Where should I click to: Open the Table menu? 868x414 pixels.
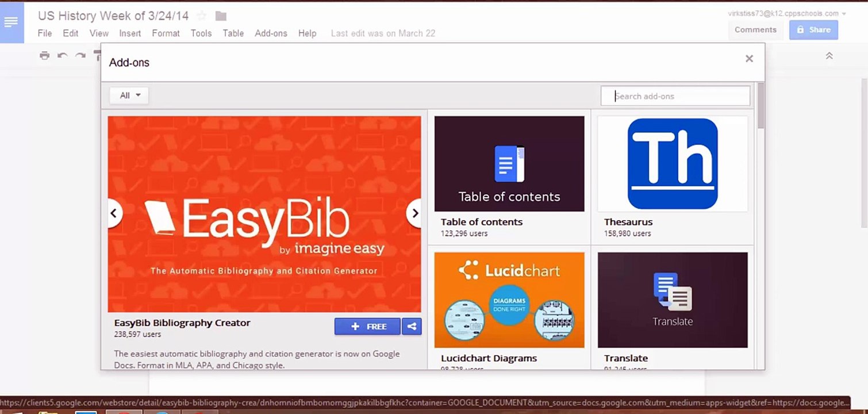tap(233, 33)
